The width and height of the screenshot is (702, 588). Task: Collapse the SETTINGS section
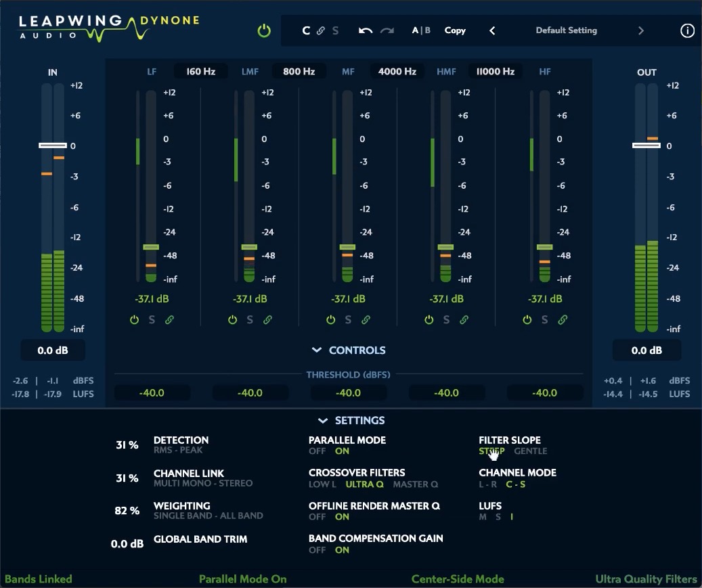tap(351, 420)
